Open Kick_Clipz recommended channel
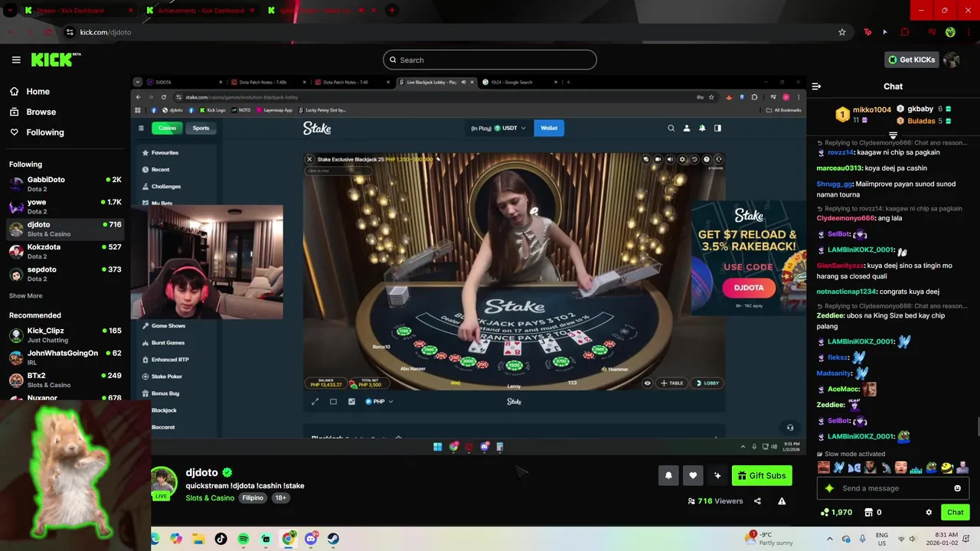 click(x=65, y=335)
